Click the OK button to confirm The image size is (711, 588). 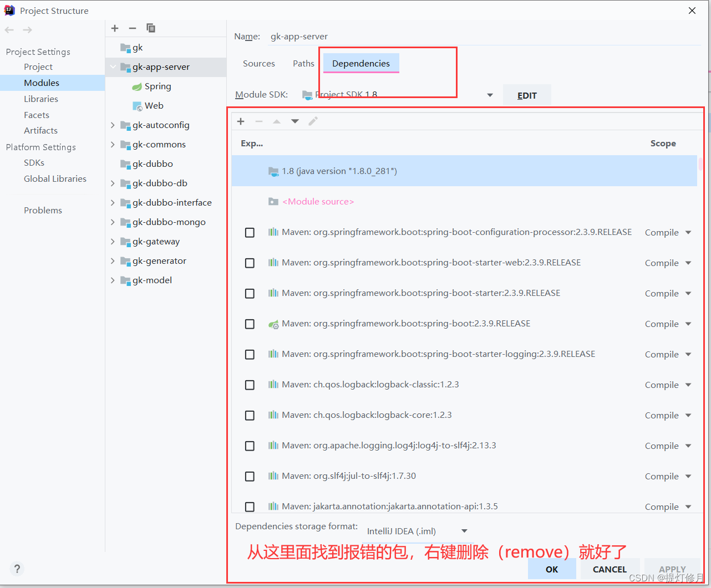pyautogui.click(x=551, y=569)
